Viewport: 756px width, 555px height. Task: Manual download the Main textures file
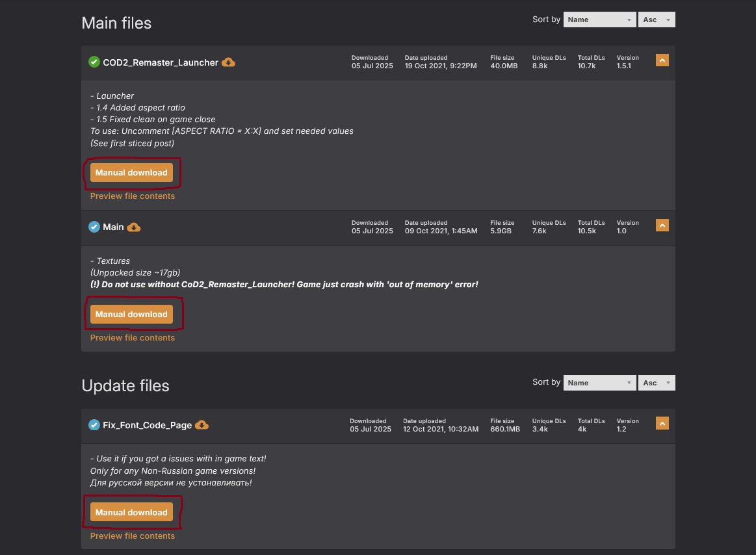[131, 315]
